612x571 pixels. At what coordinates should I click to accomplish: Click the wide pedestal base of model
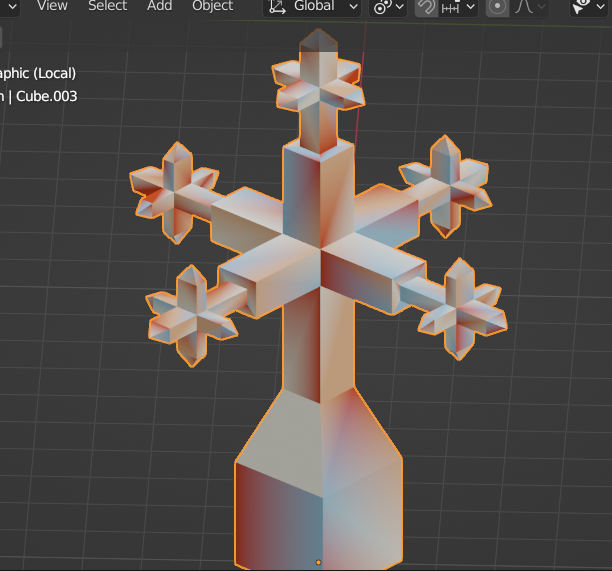[319, 490]
